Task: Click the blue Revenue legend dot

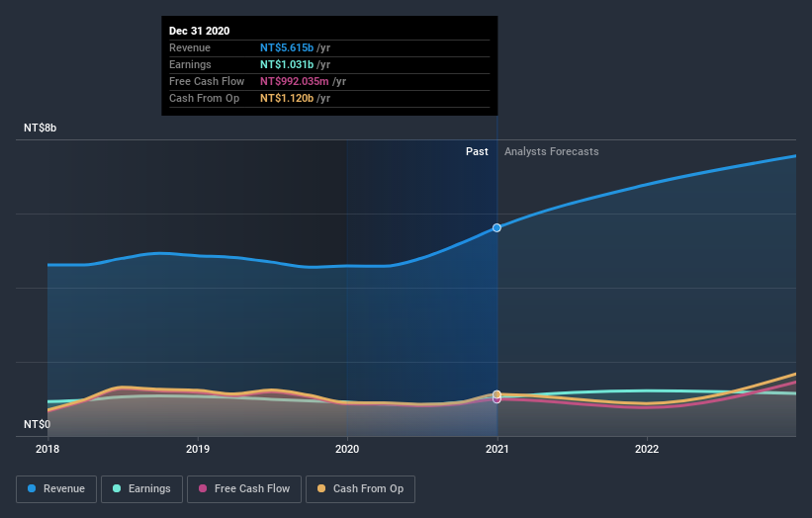Action: 32,488
